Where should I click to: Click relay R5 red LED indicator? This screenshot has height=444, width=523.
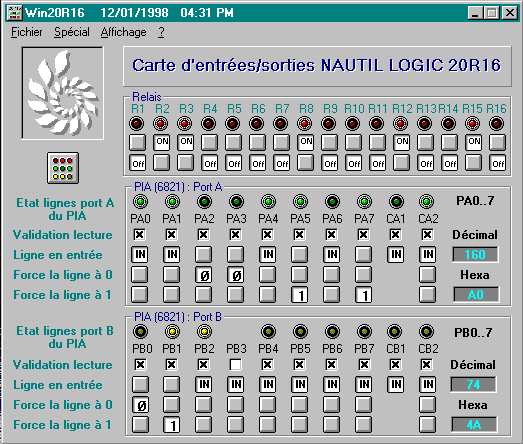(x=232, y=124)
